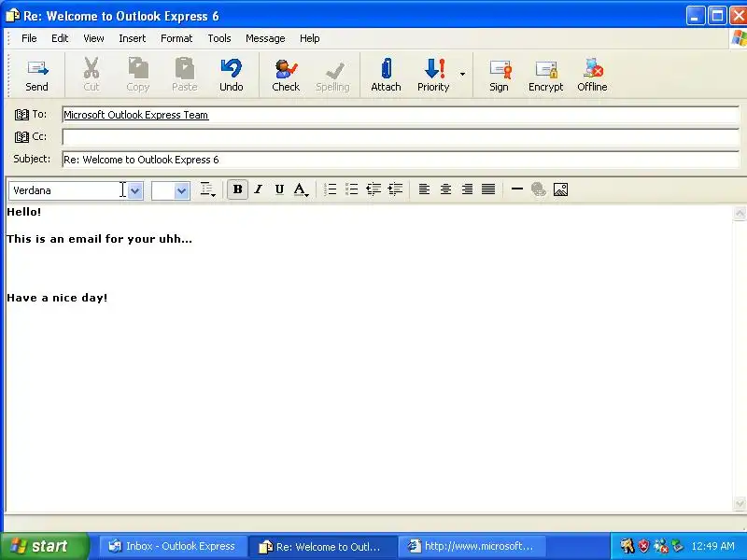Click the Paste clipboard icon
Viewport: 747px width, 560px height.
click(184, 76)
